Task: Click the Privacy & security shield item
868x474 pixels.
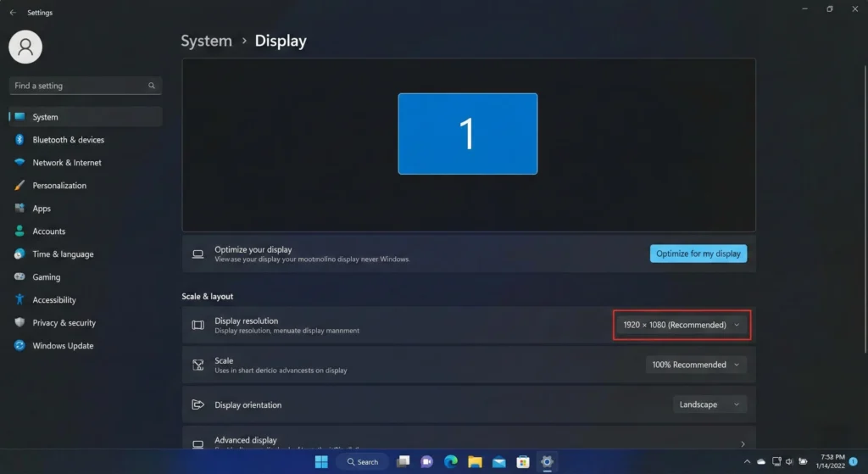Action: pos(64,323)
